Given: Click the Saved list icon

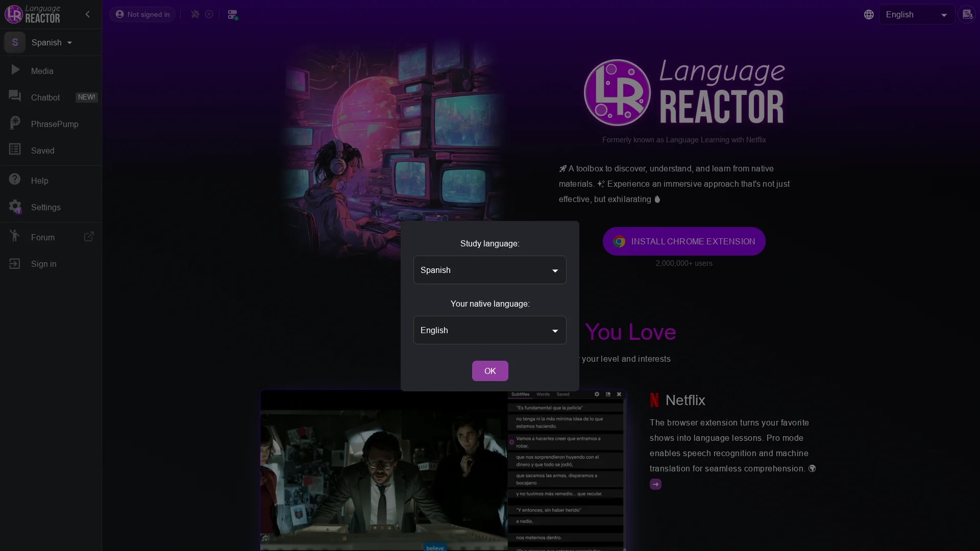Looking at the screenshot, I should tap(15, 149).
